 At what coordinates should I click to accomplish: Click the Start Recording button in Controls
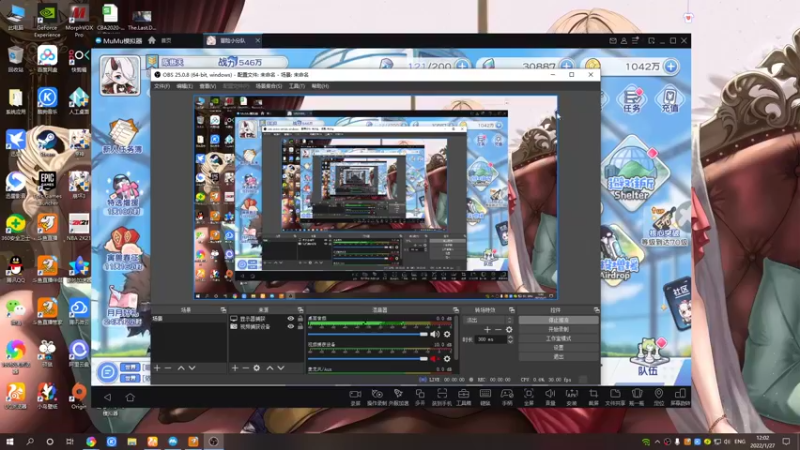click(x=559, y=329)
